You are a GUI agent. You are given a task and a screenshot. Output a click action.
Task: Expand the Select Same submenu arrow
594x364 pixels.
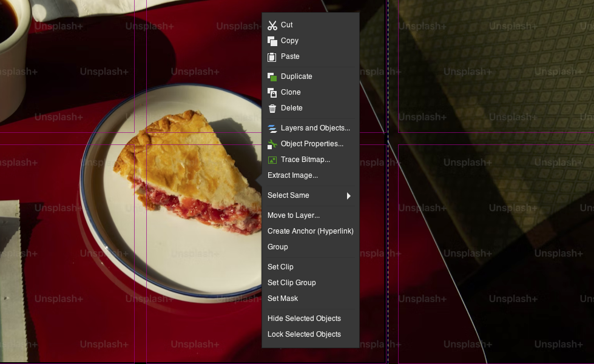[348, 196]
